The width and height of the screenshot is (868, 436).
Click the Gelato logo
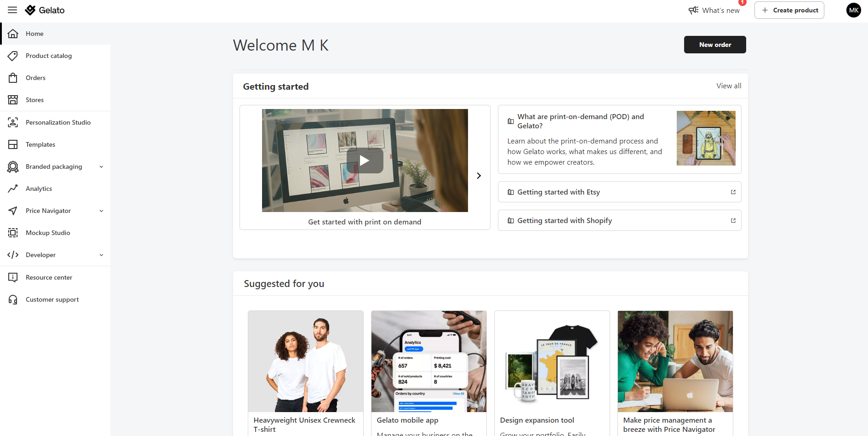(x=45, y=10)
